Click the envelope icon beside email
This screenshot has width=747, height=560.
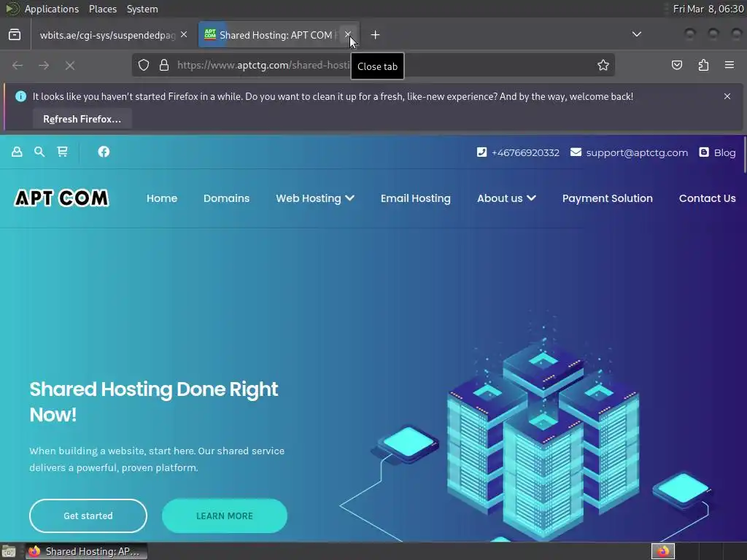coord(576,152)
